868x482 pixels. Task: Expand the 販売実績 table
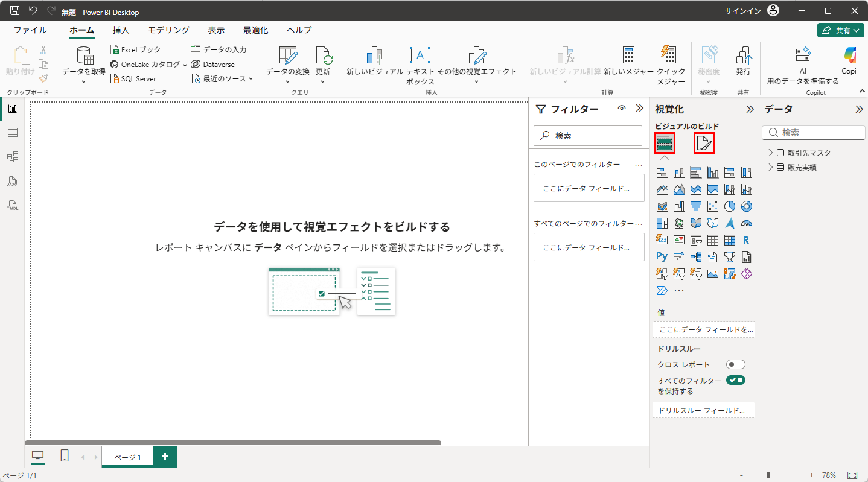point(770,167)
